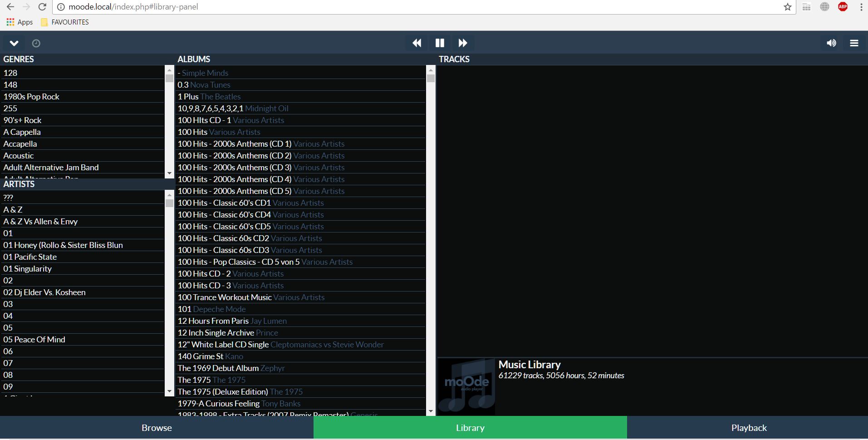Open album The 1975 (Deluxe Edition)
The width and height of the screenshot is (868, 440).
click(x=300, y=391)
